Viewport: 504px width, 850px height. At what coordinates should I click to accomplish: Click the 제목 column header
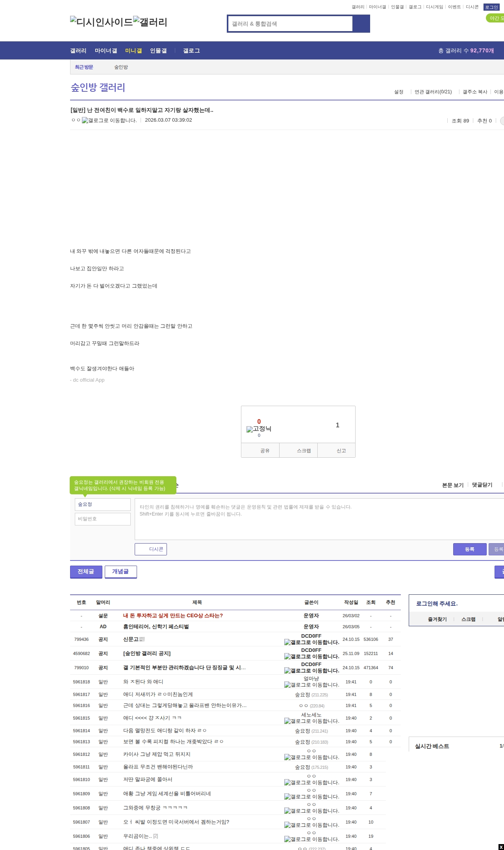197,602
